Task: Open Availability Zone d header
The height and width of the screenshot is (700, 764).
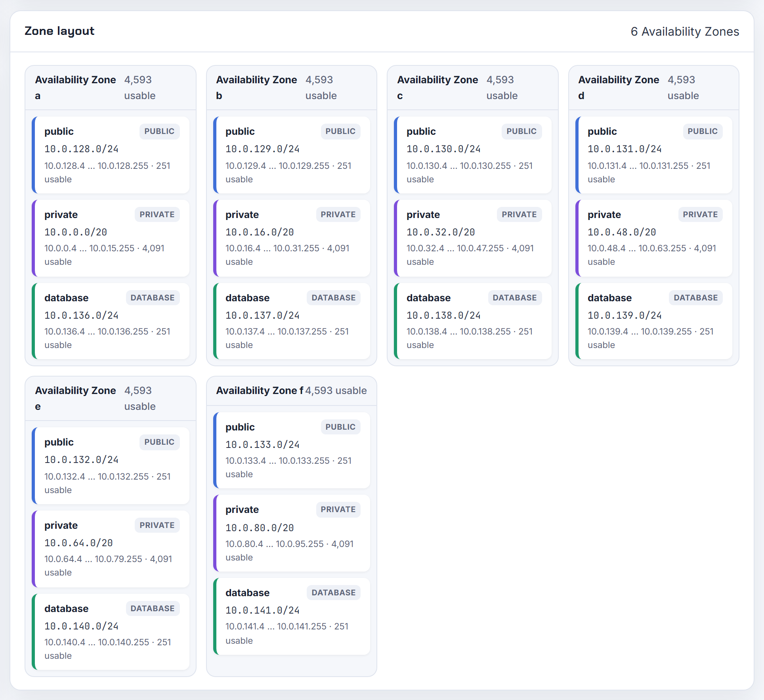Action: tap(654, 88)
